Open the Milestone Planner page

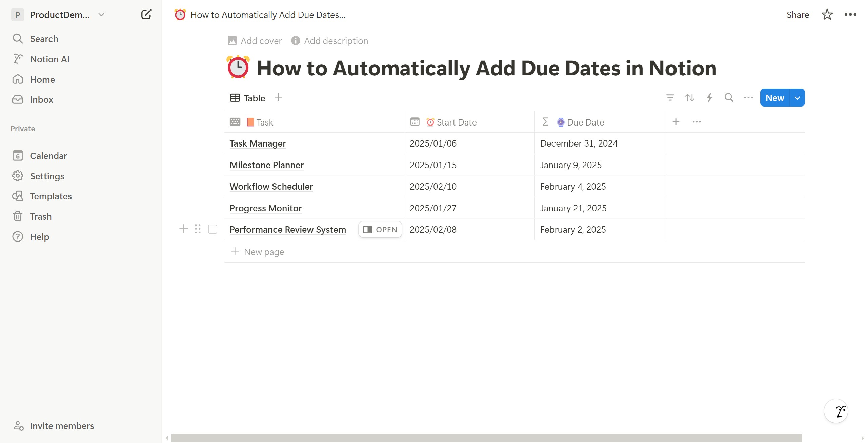coord(266,165)
